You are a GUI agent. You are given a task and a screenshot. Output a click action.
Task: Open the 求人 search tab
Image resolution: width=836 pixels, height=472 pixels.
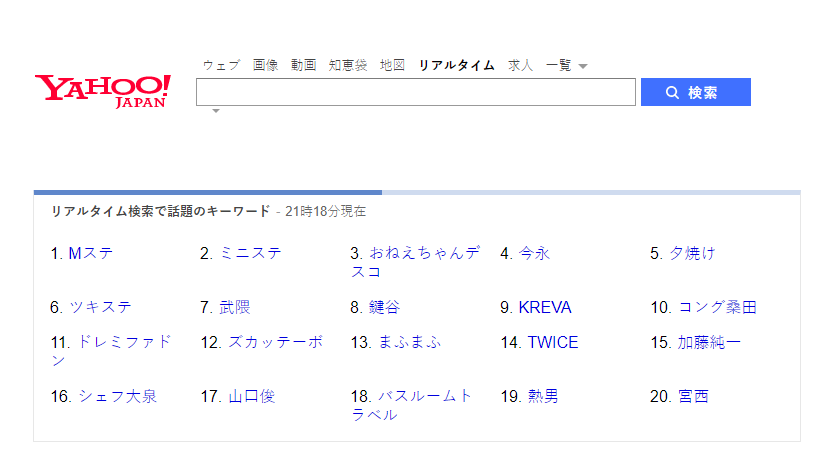[520, 65]
